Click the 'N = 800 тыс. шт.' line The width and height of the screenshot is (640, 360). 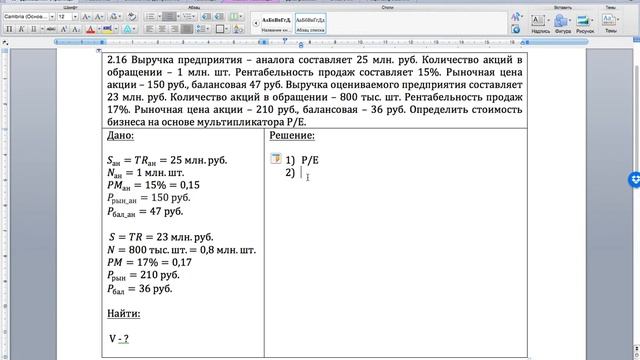pyautogui.click(x=182, y=250)
